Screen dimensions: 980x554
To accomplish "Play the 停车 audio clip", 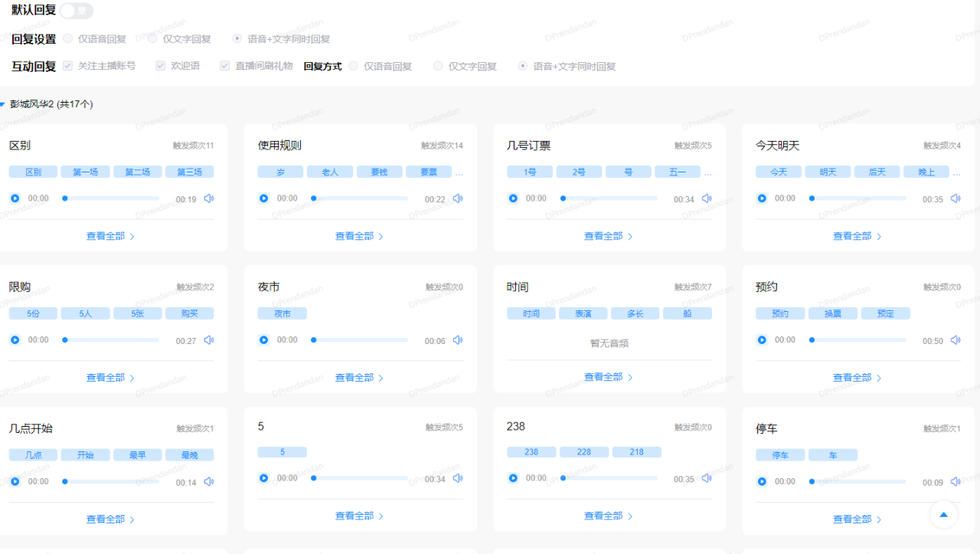I will click(762, 481).
